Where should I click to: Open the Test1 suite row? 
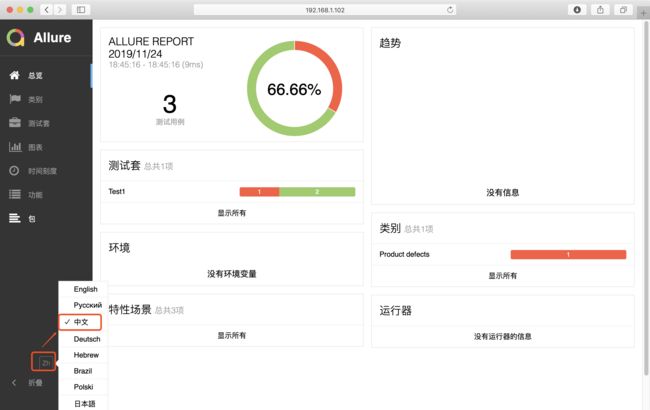232,192
